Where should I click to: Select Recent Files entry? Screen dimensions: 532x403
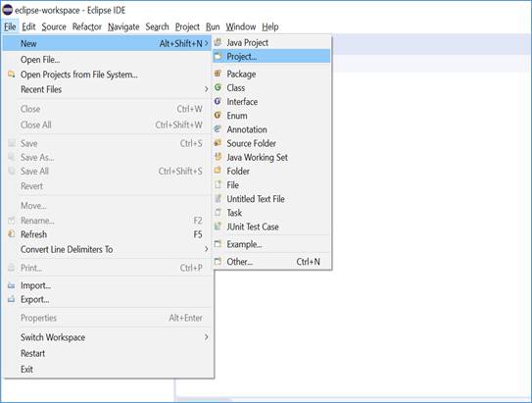(107, 89)
